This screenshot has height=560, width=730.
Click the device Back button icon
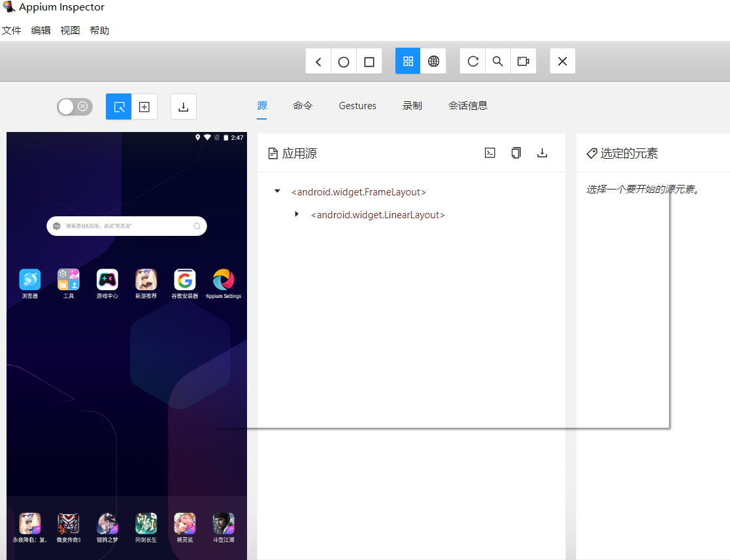coord(318,61)
